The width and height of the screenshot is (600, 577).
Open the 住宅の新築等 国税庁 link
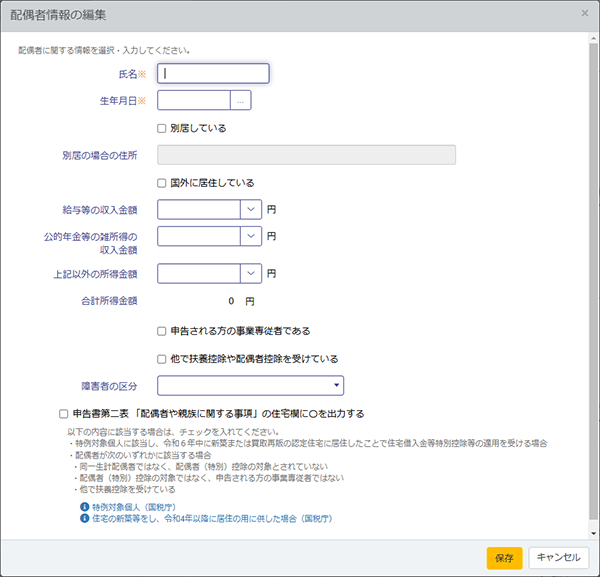pos(212,519)
